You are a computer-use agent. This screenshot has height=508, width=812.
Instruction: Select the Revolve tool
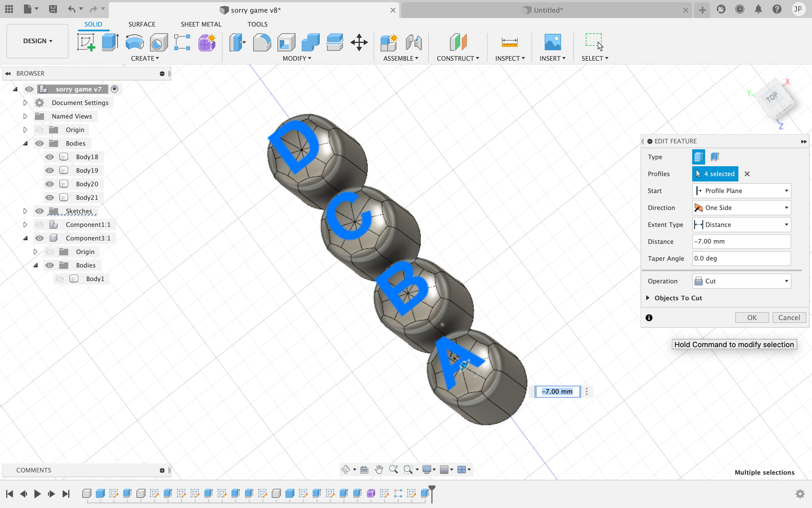134,42
